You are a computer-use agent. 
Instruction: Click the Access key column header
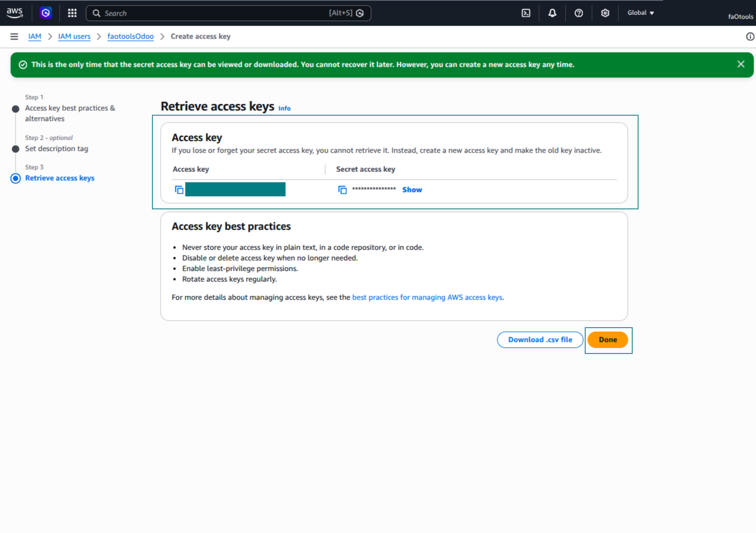point(191,169)
